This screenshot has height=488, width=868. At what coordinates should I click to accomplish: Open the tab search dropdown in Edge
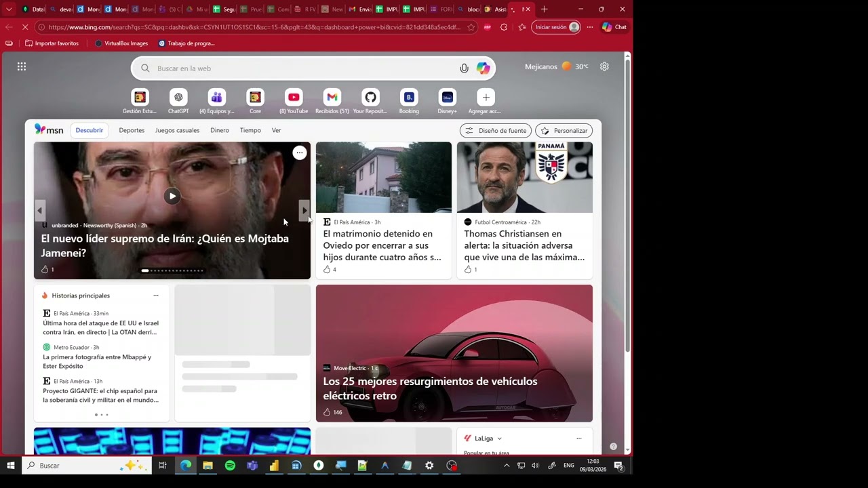(9, 9)
